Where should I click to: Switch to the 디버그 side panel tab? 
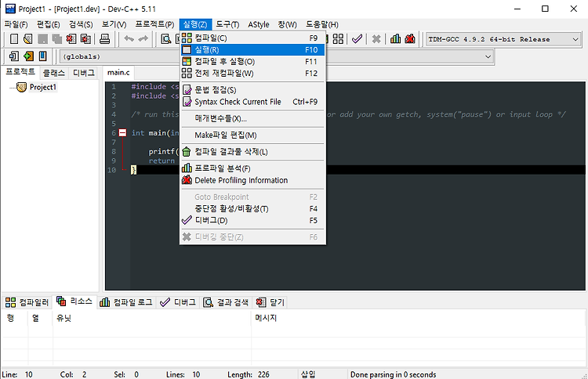[x=84, y=73]
